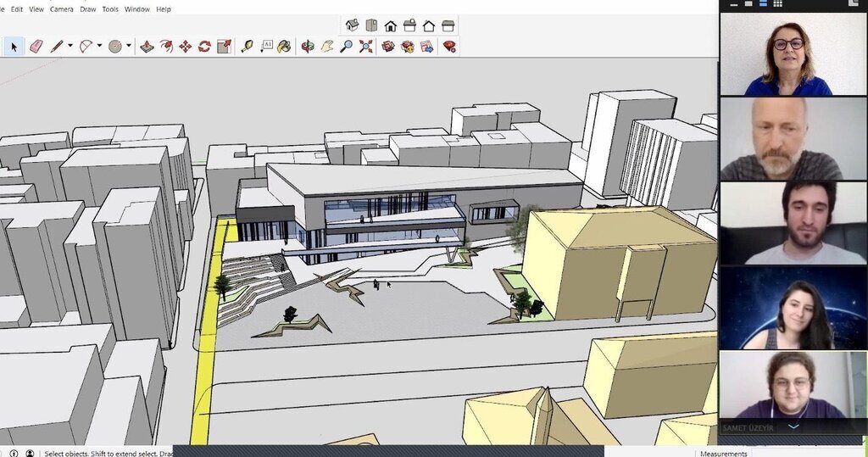Open the Window menu
Image resolution: width=868 pixels, height=457 pixels.
[x=136, y=9]
